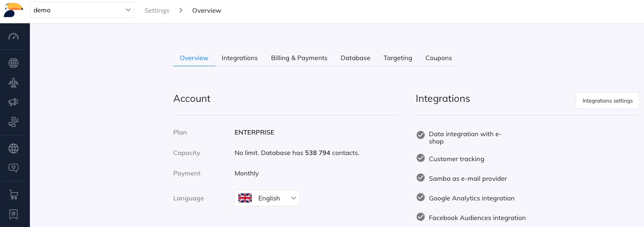
Task: Open the shopping cart sidebar icon
Action: click(14, 195)
